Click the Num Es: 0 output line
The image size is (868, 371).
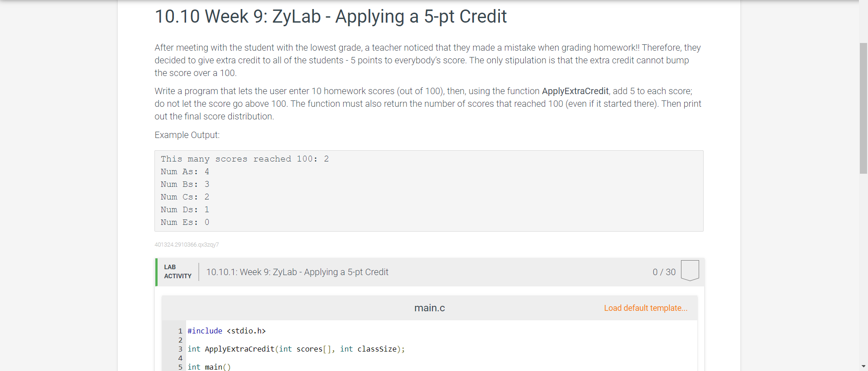pyautogui.click(x=184, y=222)
